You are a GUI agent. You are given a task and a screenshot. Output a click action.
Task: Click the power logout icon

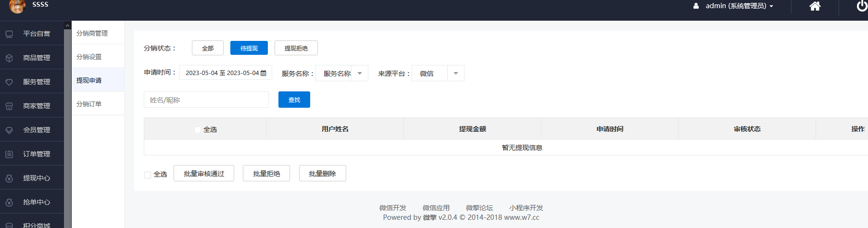[x=862, y=6]
